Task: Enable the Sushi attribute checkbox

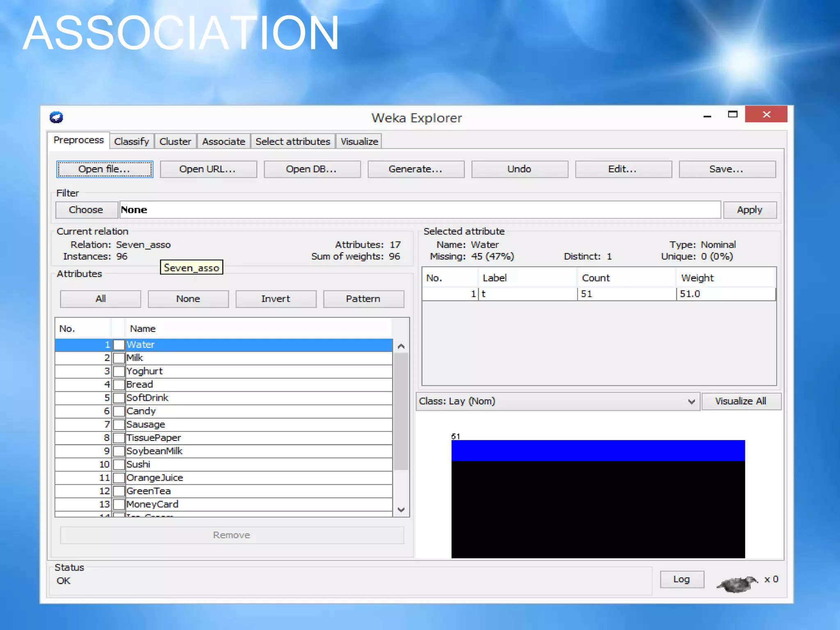Action: pos(119,465)
